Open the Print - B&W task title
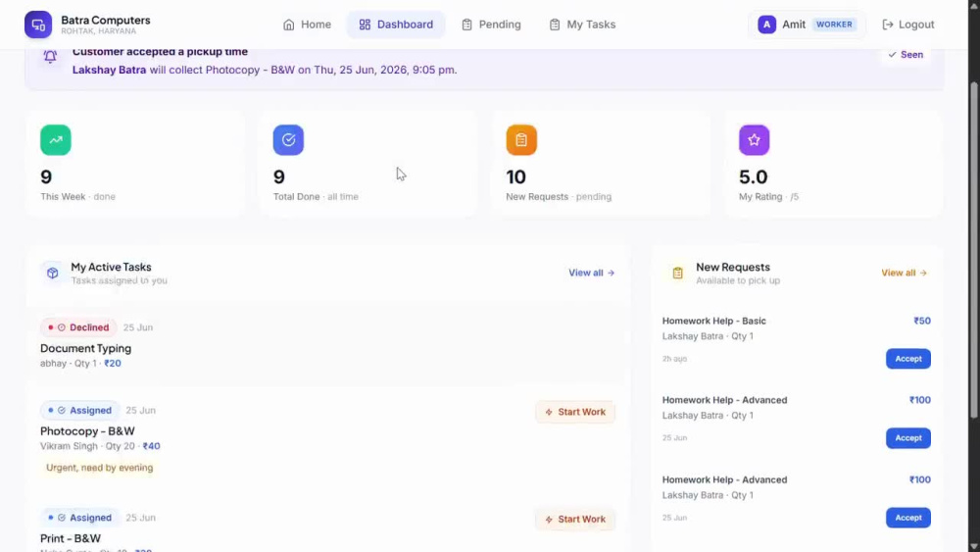The height and width of the screenshot is (552, 980). click(71, 538)
